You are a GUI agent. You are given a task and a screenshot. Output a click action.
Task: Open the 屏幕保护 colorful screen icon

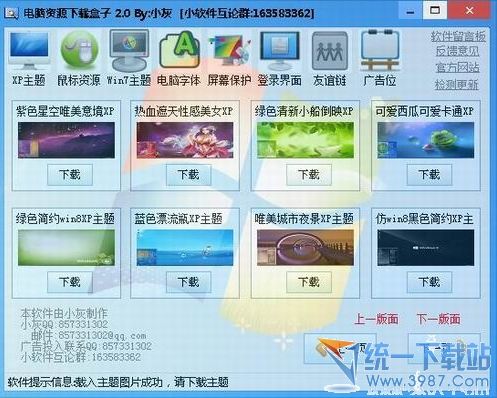pos(229,50)
